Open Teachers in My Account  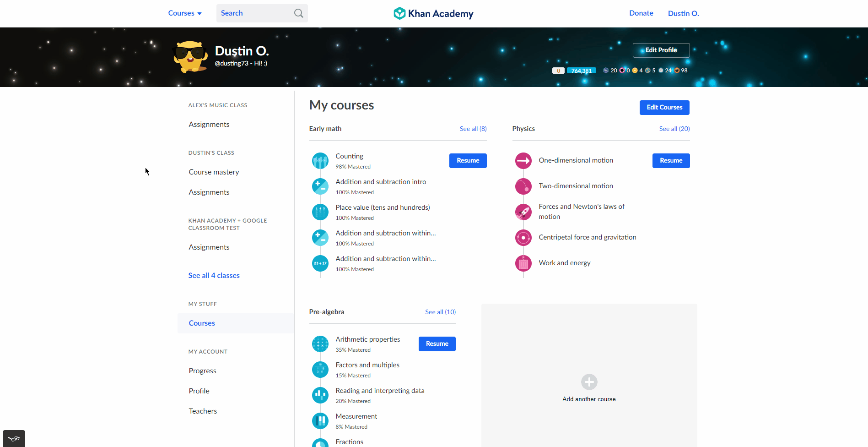point(203,411)
